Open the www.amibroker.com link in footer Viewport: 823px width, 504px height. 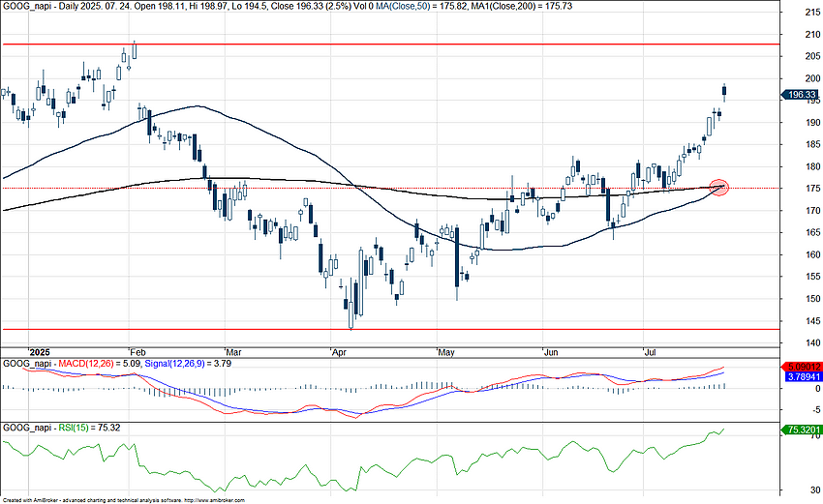(x=216, y=501)
